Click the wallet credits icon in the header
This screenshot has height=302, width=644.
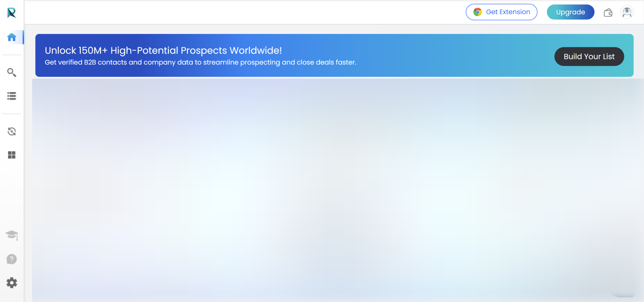click(x=608, y=12)
